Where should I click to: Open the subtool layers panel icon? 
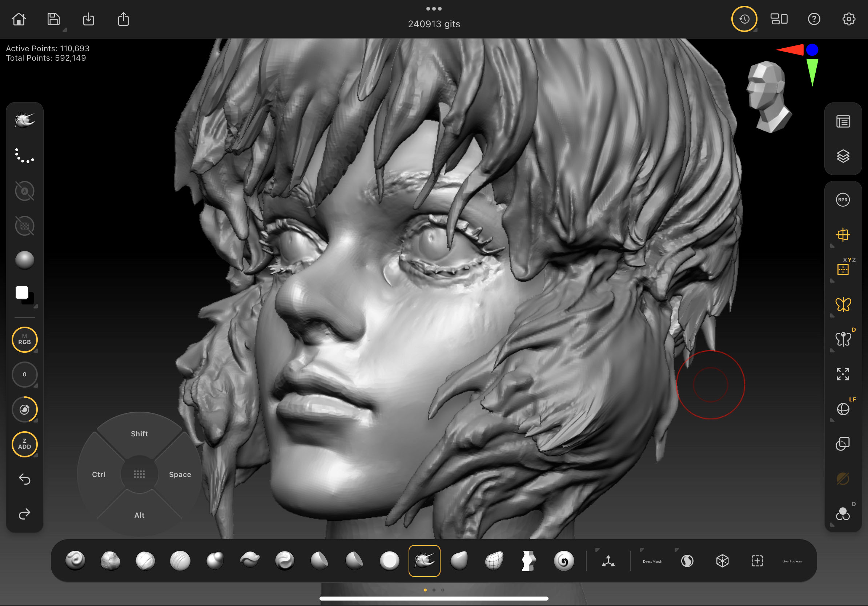843,156
